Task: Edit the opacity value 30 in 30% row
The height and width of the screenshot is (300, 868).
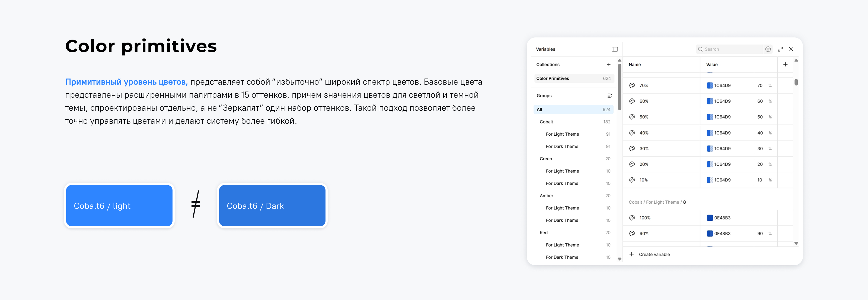Action: click(x=760, y=149)
